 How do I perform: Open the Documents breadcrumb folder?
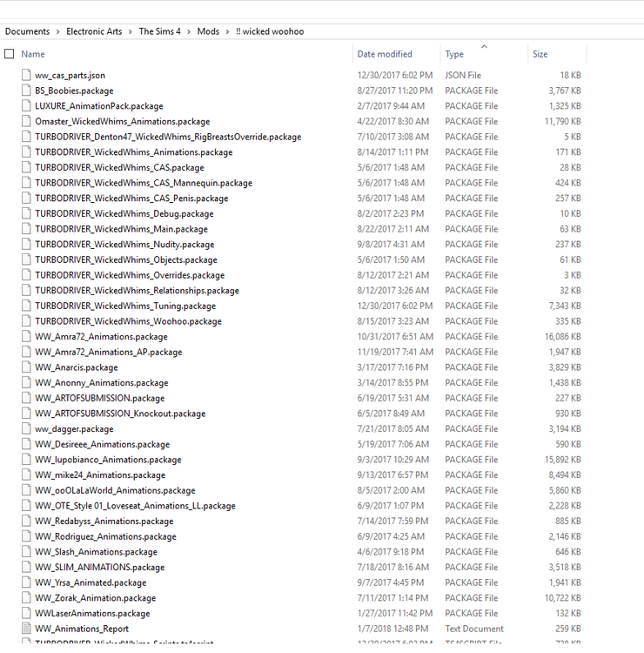pos(27,31)
